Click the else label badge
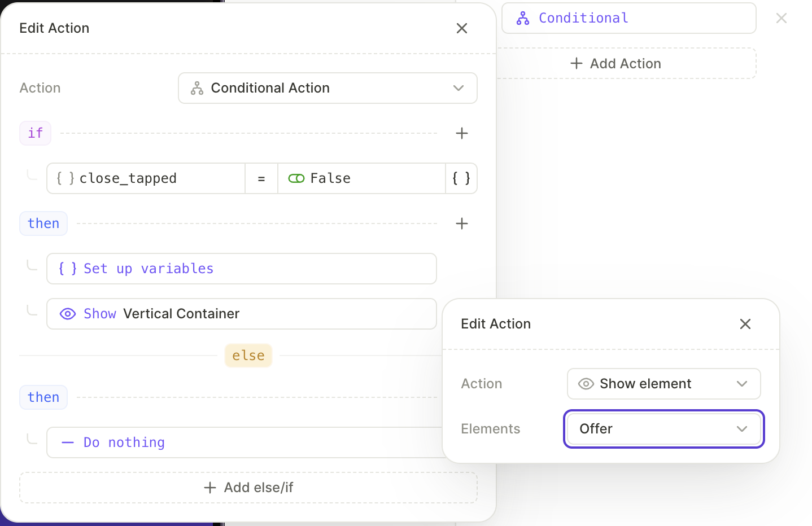The width and height of the screenshot is (812, 526). pyautogui.click(x=248, y=356)
